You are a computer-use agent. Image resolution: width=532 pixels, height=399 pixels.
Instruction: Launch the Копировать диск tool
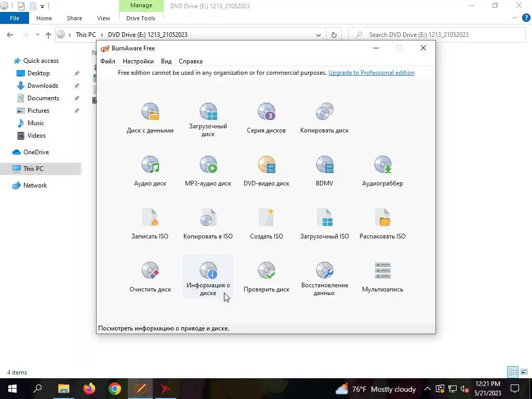(x=324, y=118)
